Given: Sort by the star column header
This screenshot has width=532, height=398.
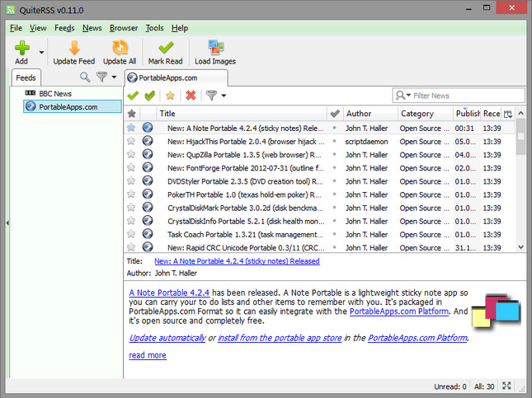Looking at the screenshot, I should point(132,114).
